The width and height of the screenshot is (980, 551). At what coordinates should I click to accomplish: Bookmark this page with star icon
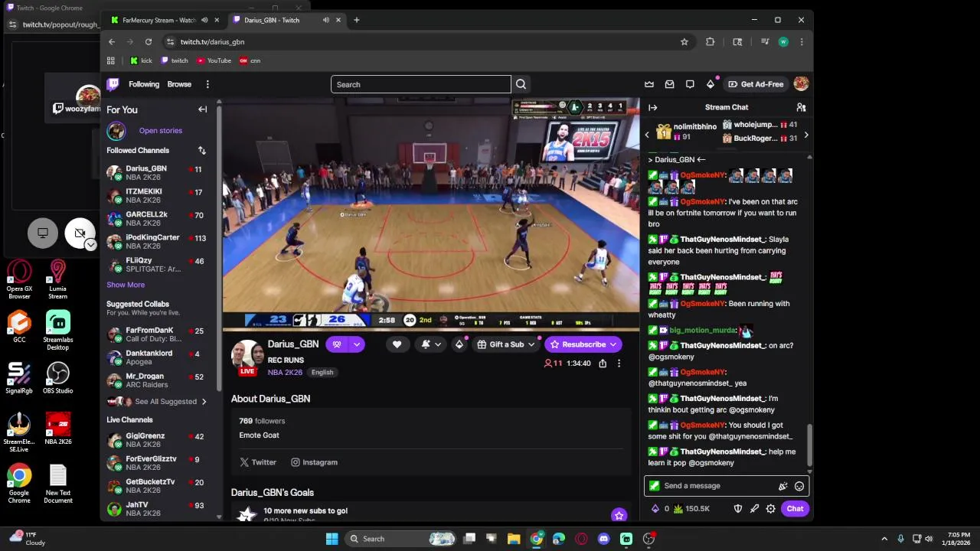684,42
